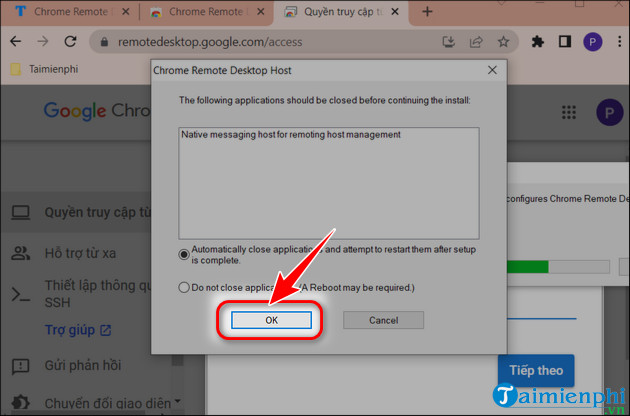Click the install app icon in address bar

[448, 41]
